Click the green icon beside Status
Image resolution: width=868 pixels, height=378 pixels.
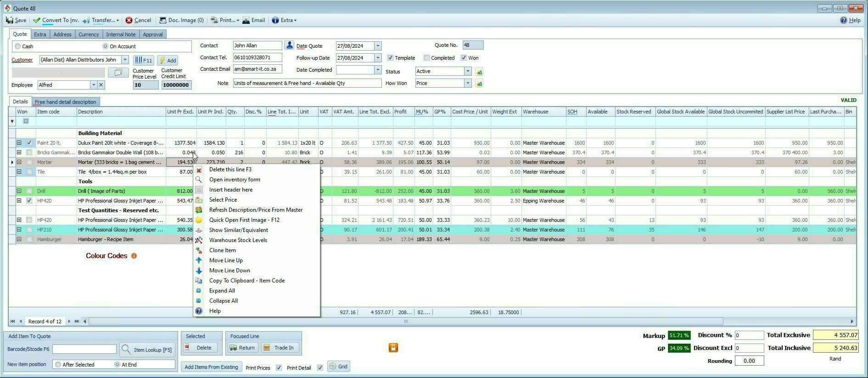(479, 72)
